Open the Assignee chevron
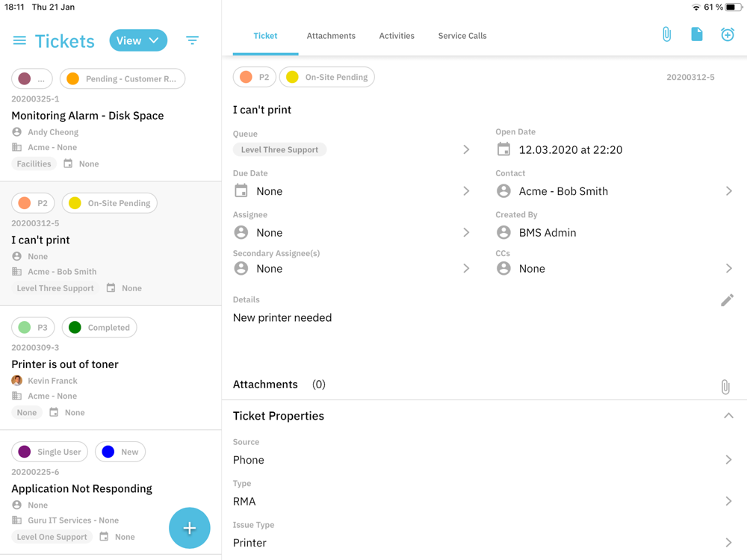The width and height of the screenshot is (747, 560). (466, 232)
